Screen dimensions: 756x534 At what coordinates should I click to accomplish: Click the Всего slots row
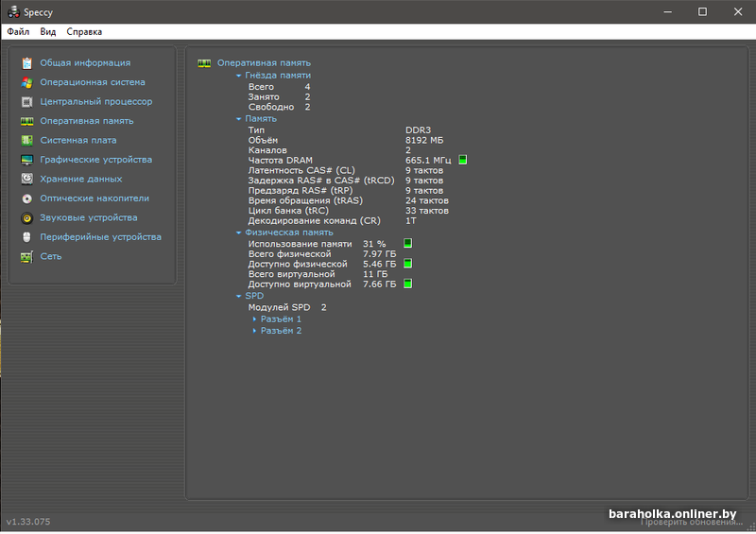click(279, 87)
